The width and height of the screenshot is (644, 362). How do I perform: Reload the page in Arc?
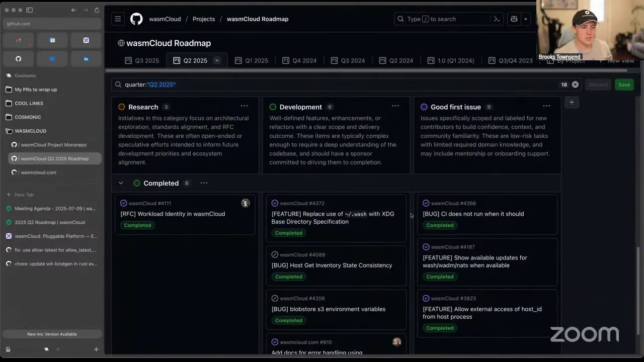97,10
